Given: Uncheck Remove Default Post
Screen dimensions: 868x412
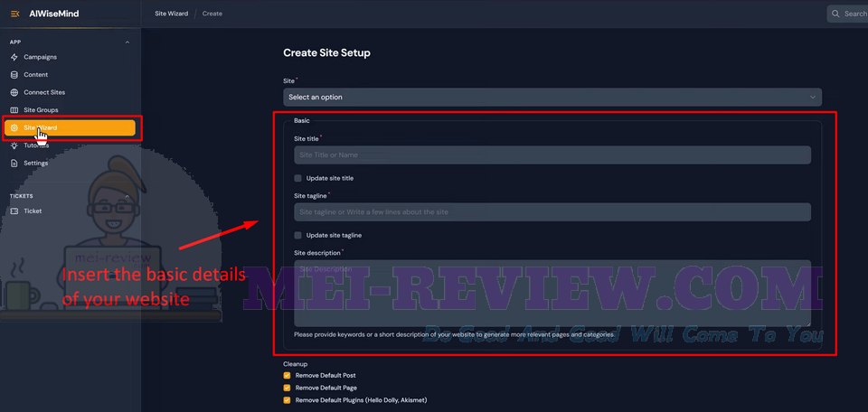Looking at the screenshot, I should pos(287,375).
